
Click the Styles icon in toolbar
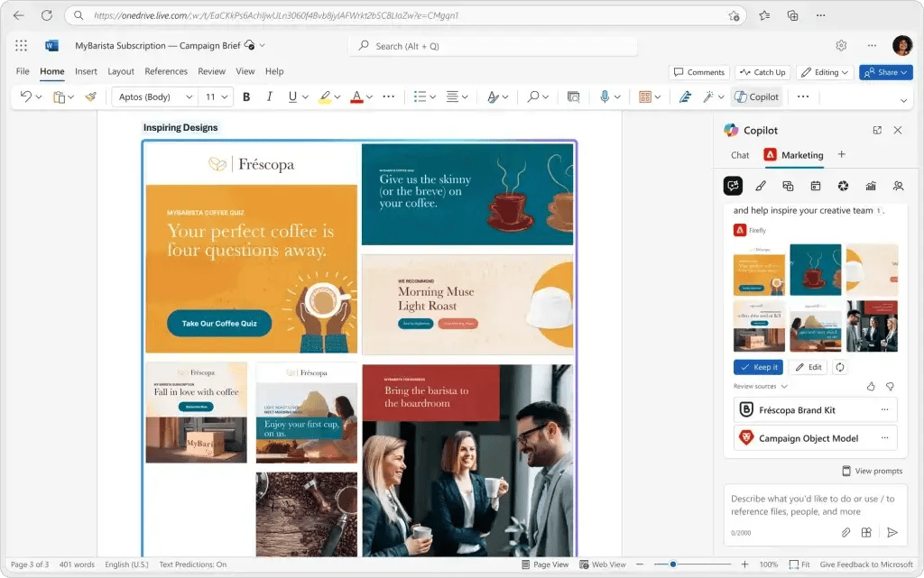[493, 97]
